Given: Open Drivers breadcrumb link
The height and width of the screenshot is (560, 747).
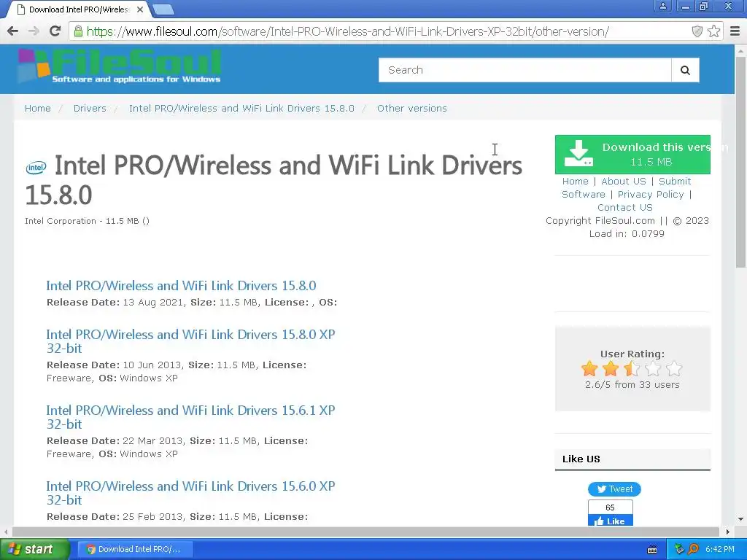Looking at the screenshot, I should pos(90,108).
